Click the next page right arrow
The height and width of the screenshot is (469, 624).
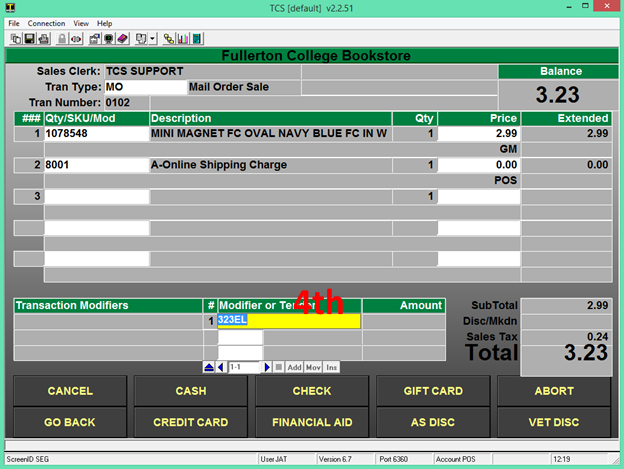(267, 367)
